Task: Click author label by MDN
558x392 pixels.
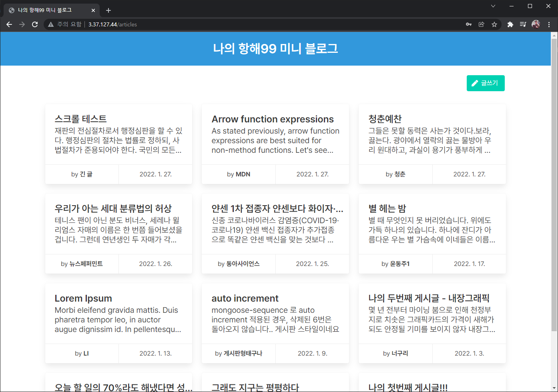Action: (x=239, y=174)
